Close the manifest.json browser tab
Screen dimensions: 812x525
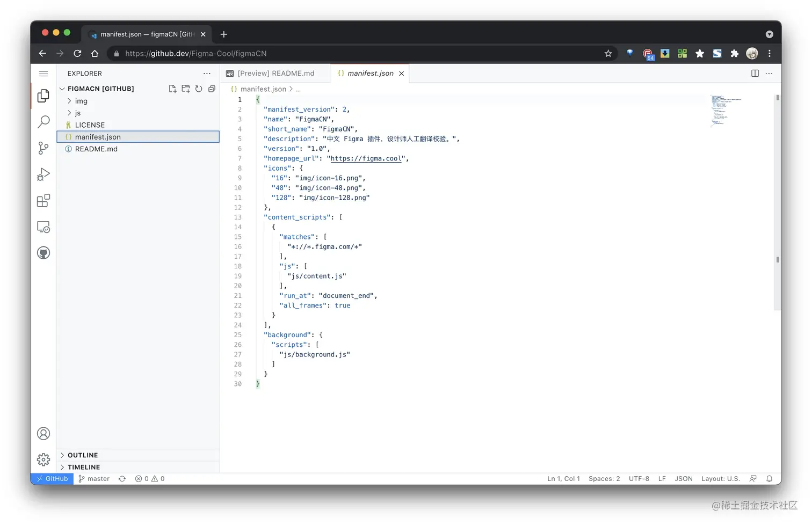[x=203, y=34]
